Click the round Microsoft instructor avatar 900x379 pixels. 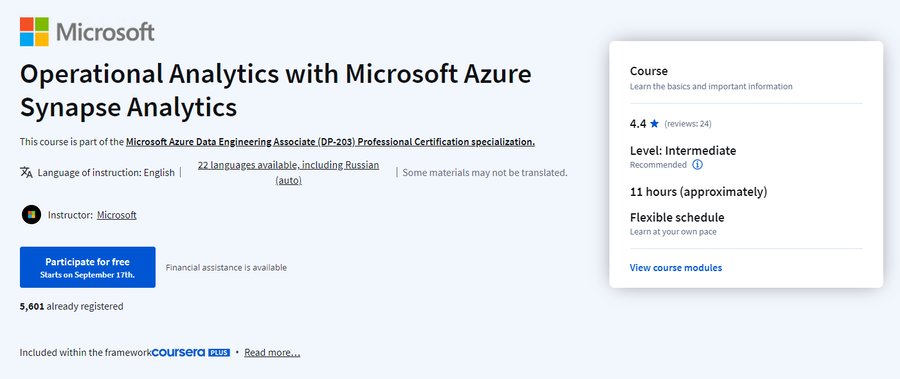pyautogui.click(x=32, y=215)
